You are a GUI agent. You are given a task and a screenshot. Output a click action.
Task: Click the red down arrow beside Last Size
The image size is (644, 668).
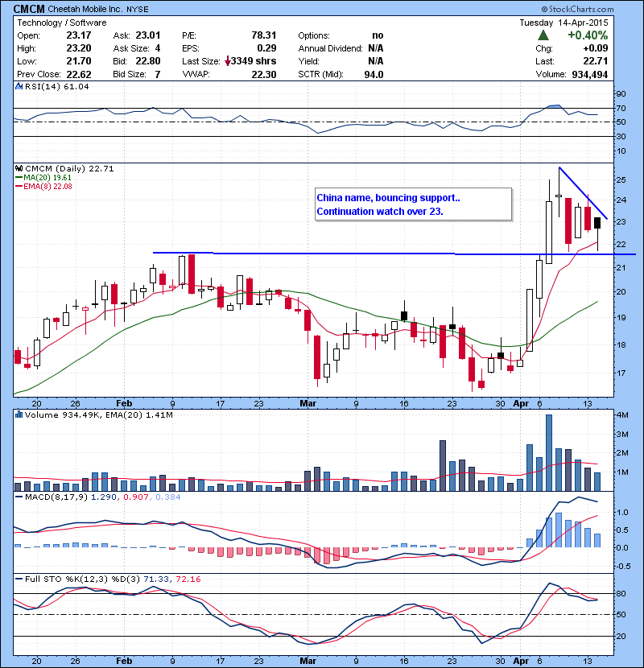tap(228, 61)
